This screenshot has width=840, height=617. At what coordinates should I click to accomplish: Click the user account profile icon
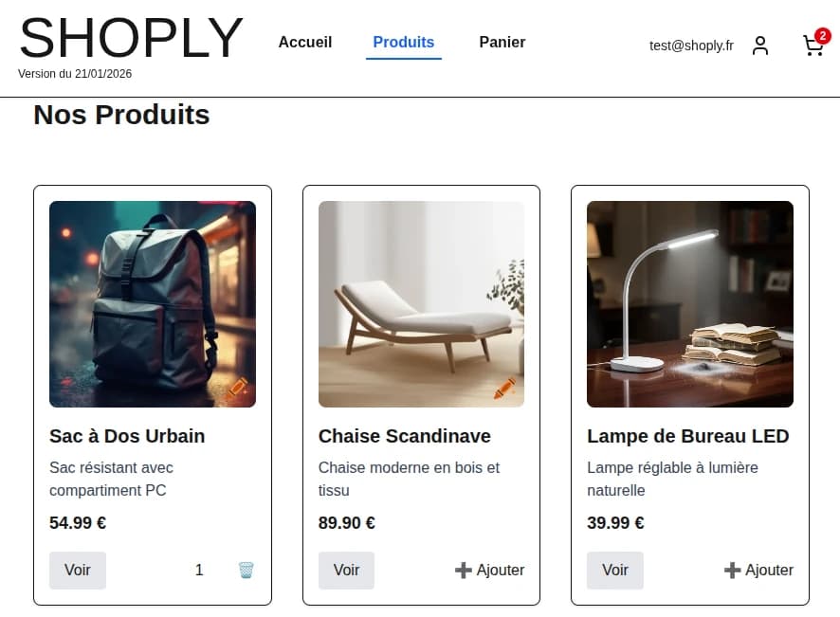pyautogui.click(x=760, y=45)
